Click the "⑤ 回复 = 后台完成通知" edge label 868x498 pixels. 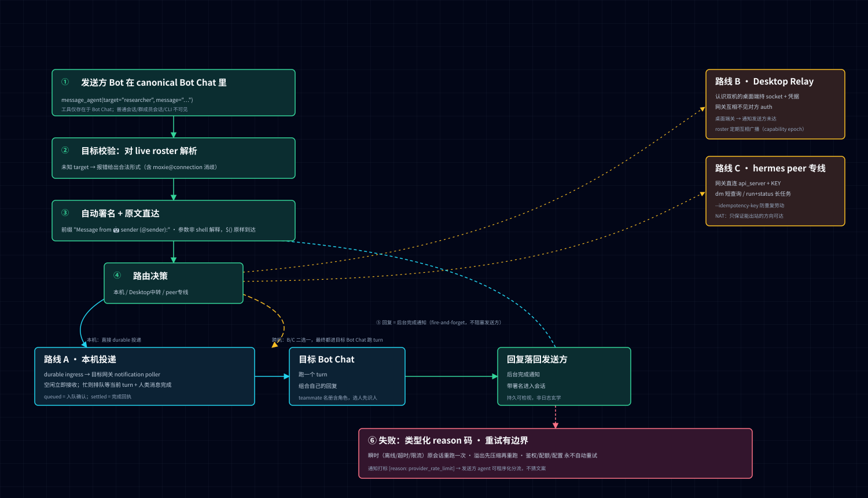click(439, 323)
